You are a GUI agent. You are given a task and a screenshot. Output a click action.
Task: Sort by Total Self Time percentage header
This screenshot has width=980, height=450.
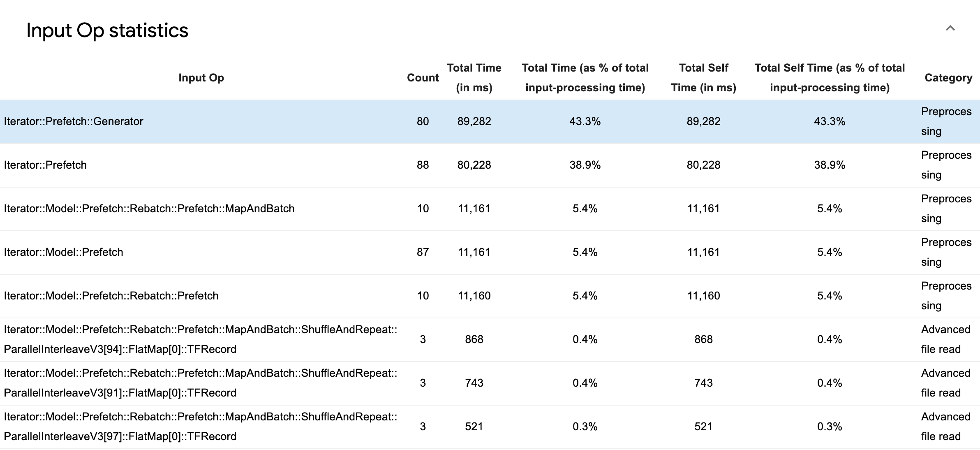tap(829, 78)
